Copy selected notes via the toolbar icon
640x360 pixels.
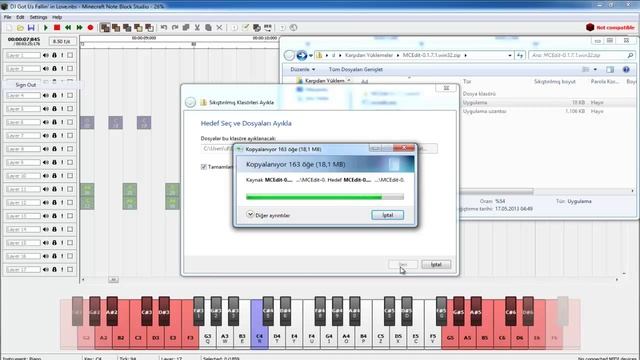[x=186, y=28]
